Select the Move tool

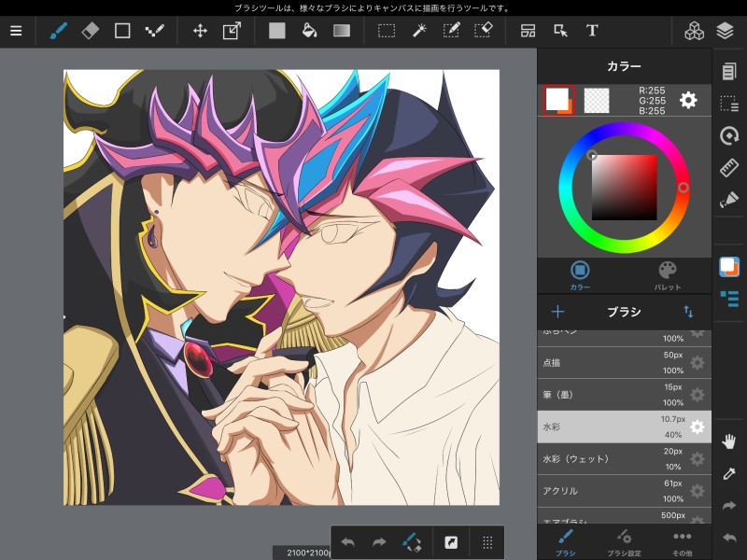click(200, 31)
